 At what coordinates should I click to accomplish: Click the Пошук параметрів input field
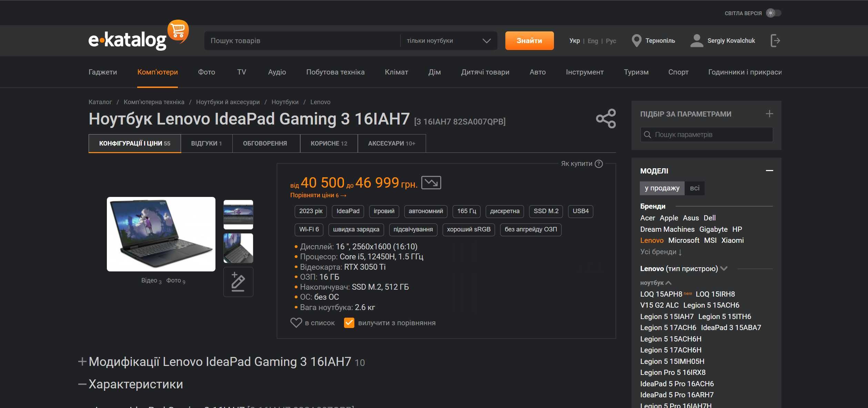[707, 135]
